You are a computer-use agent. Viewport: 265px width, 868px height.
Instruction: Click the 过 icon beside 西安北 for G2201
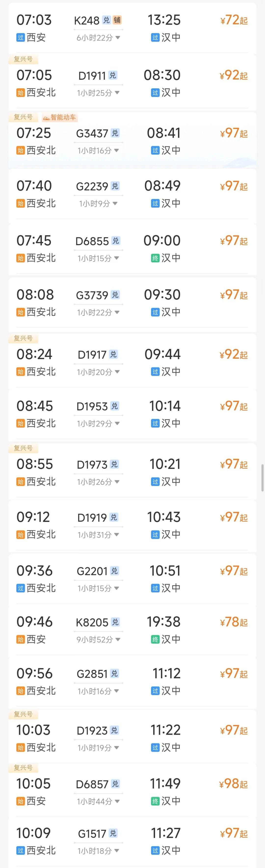21,588
